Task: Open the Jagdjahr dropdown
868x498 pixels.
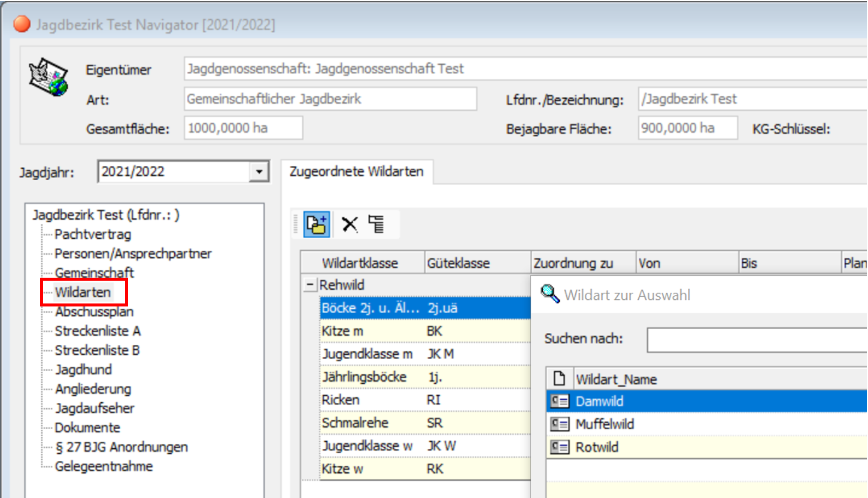Action: click(x=258, y=172)
